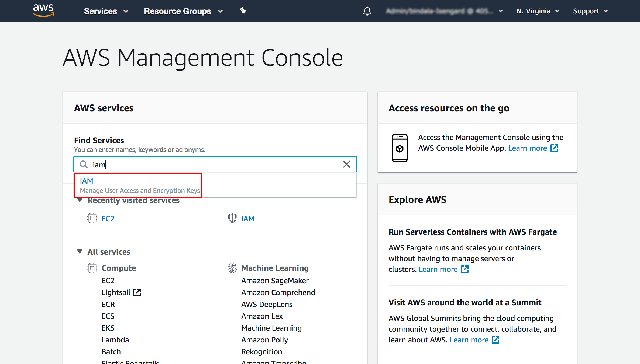This screenshot has height=364, width=640.
Task: Click the EC2 chip icon in recently visited
Action: pos(91,218)
